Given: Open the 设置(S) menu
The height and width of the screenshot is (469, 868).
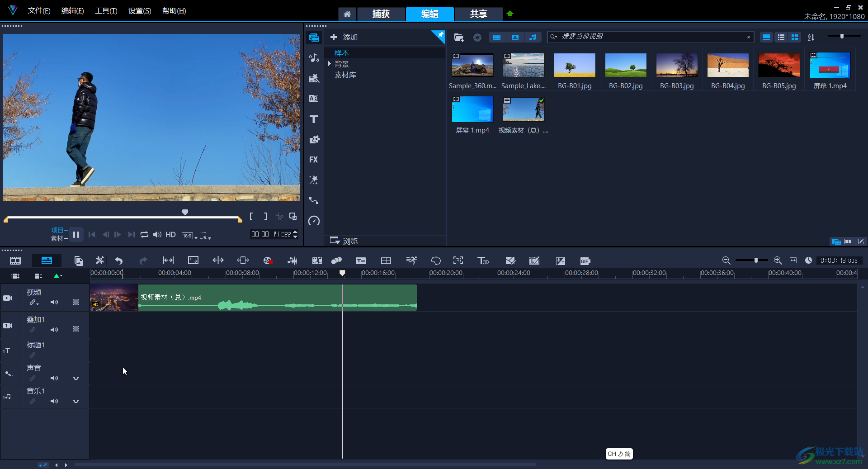Looking at the screenshot, I should click(x=140, y=11).
